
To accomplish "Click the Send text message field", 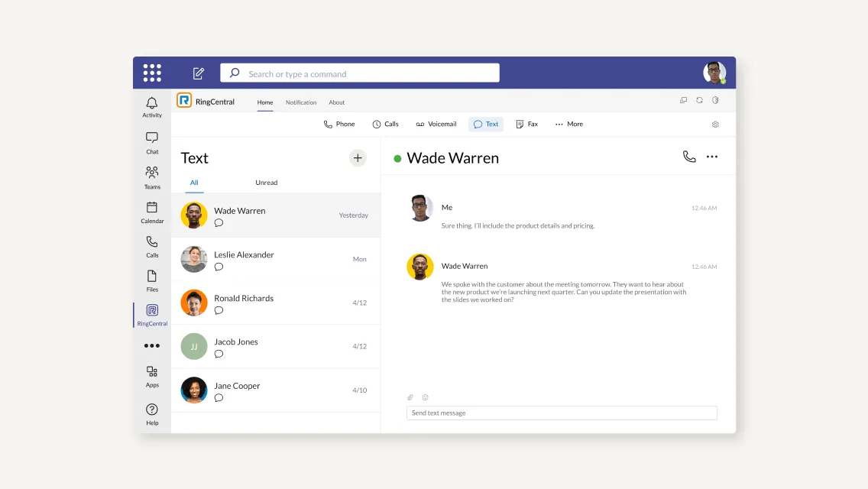I will tap(562, 413).
